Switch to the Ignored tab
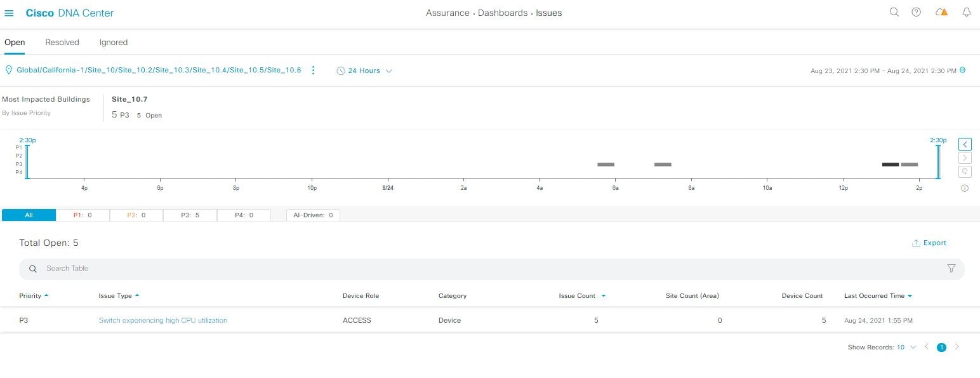 tap(114, 43)
